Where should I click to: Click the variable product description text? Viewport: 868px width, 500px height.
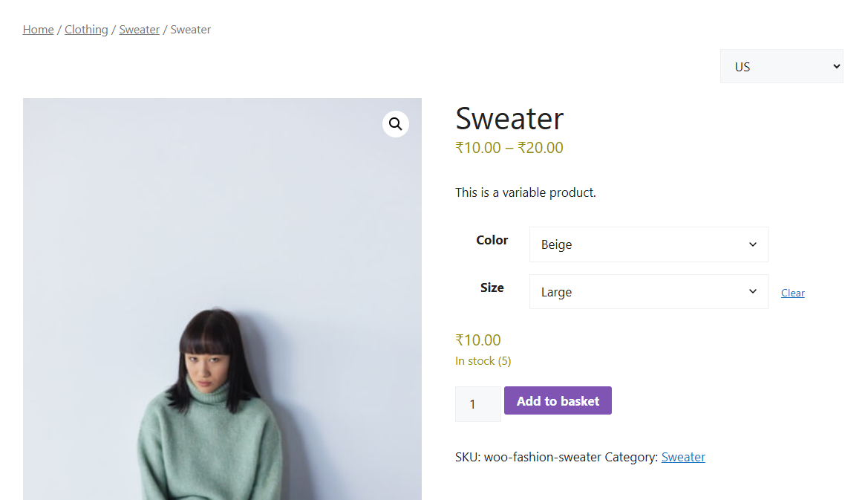[x=525, y=192]
